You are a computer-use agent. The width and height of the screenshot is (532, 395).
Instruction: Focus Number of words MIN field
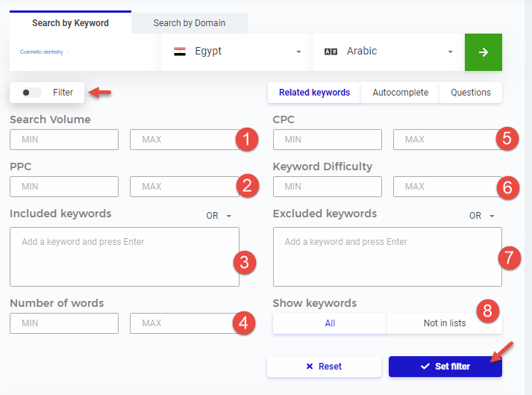64,323
